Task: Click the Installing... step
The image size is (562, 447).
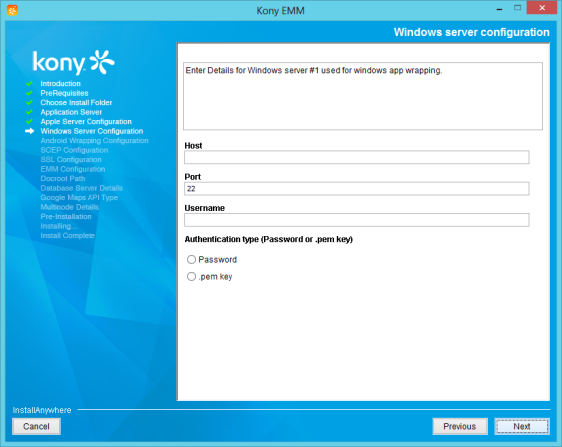Action: click(58, 226)
